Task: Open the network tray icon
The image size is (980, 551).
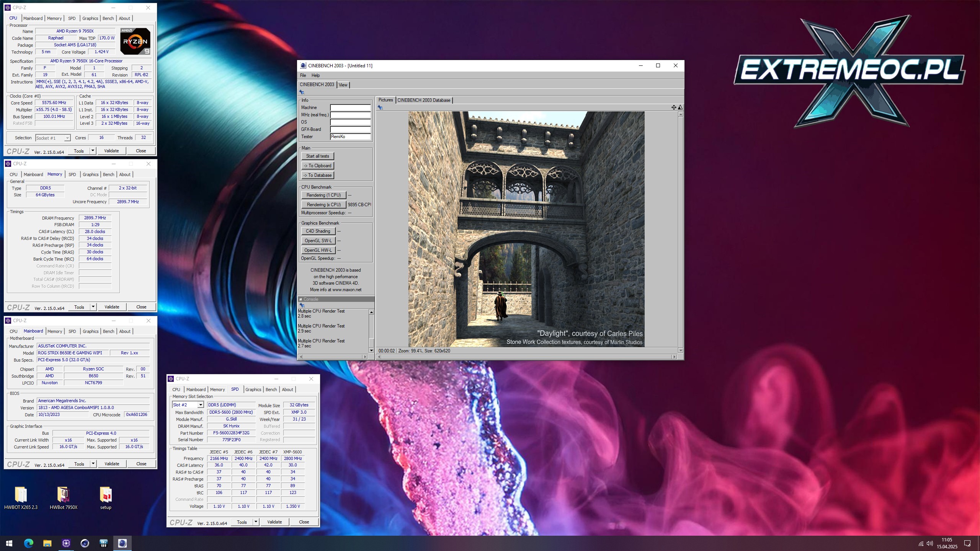Action: 921,544
